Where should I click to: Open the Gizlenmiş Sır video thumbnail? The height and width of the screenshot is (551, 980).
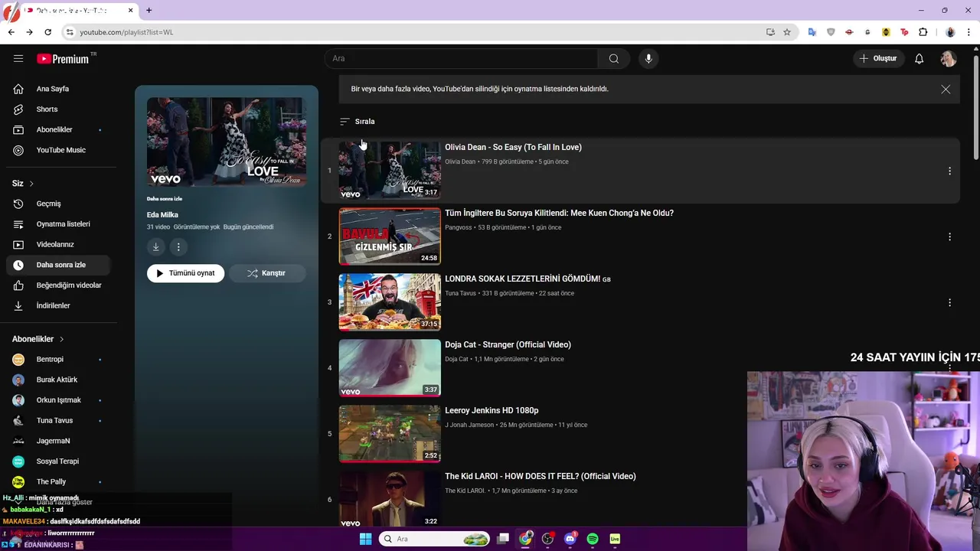[390, 236]
